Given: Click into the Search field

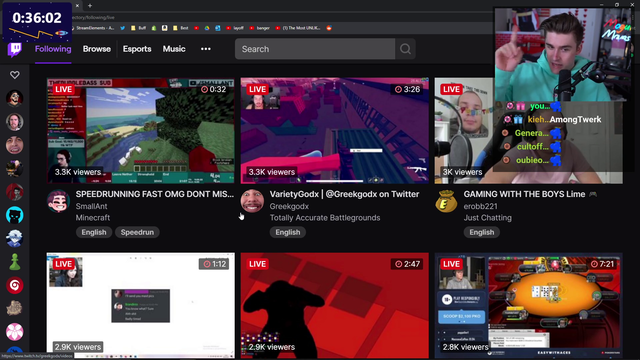Looking at the screenshot, I should tap(315, 49).
